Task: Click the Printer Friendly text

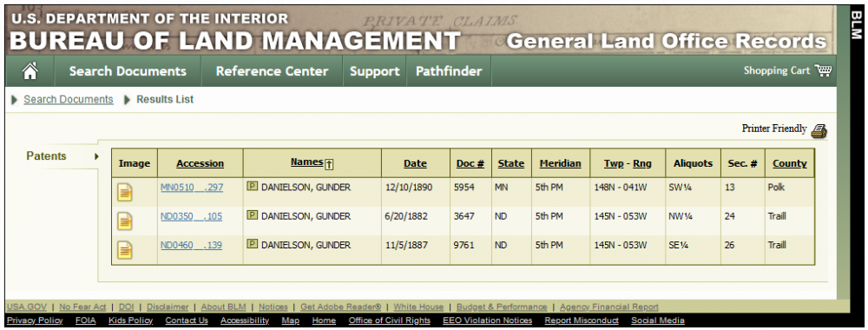Action: 774,129
